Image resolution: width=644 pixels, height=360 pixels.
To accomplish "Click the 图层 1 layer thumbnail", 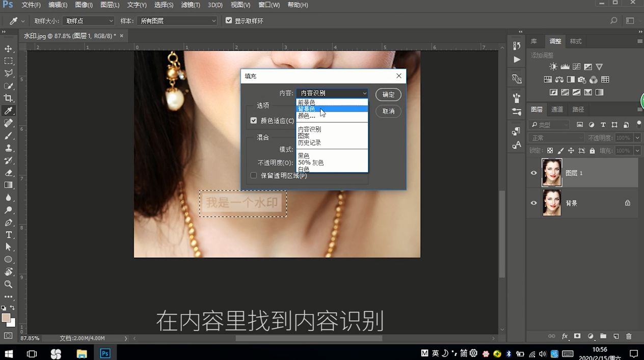I will click(552, 173).
